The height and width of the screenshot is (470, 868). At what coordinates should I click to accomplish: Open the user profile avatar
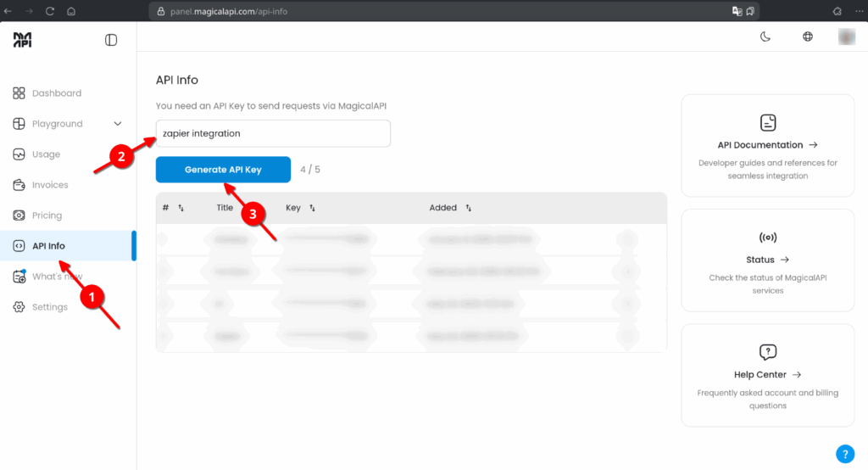coord(847,36)
